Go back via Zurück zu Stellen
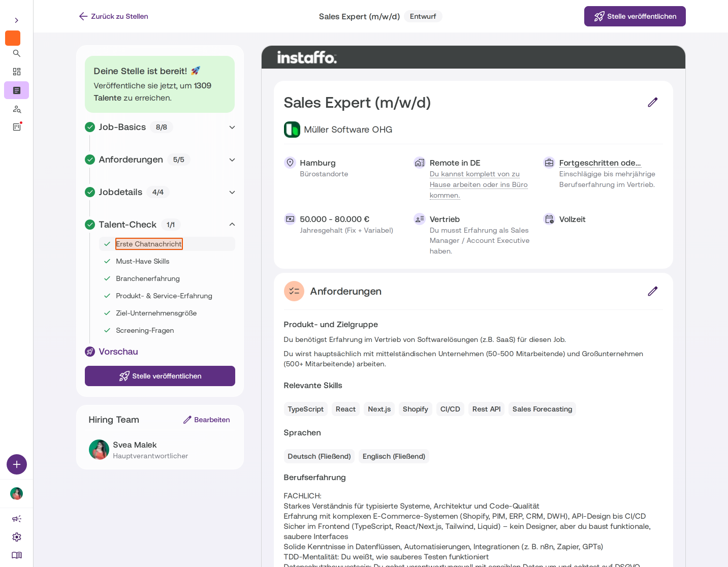 114,16
